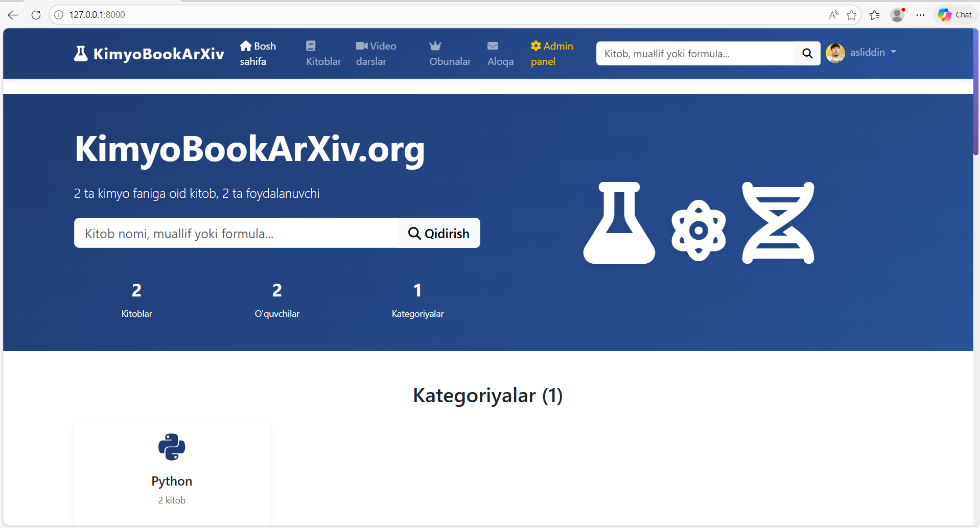Click the KimyoBookArXiv flask logo

pos(81,54)
